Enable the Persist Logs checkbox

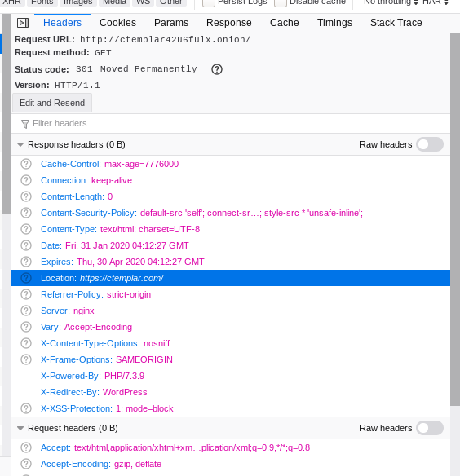click(209, 2)
